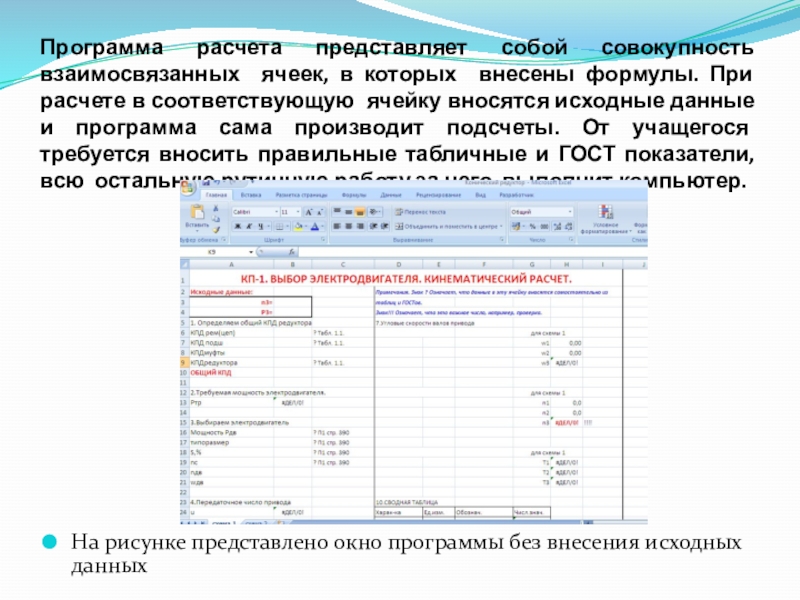Apply the Comma style (000) icon

[544, 226]
